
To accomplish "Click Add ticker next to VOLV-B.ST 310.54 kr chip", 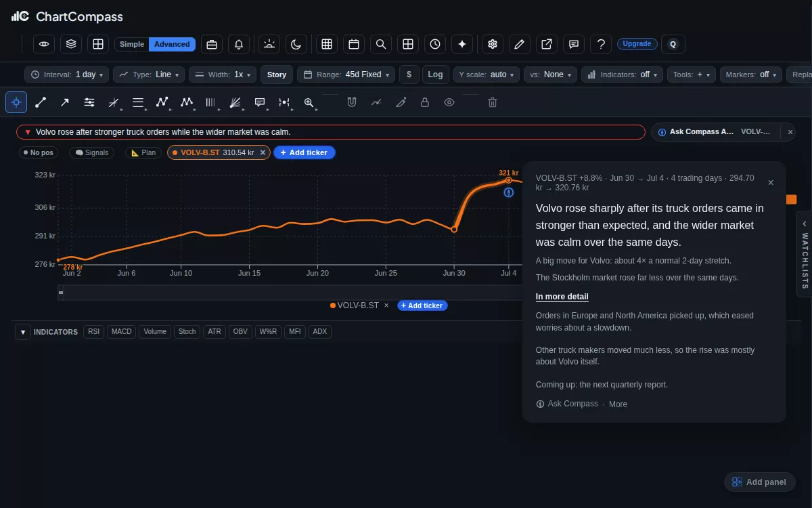I will (304, 152).
